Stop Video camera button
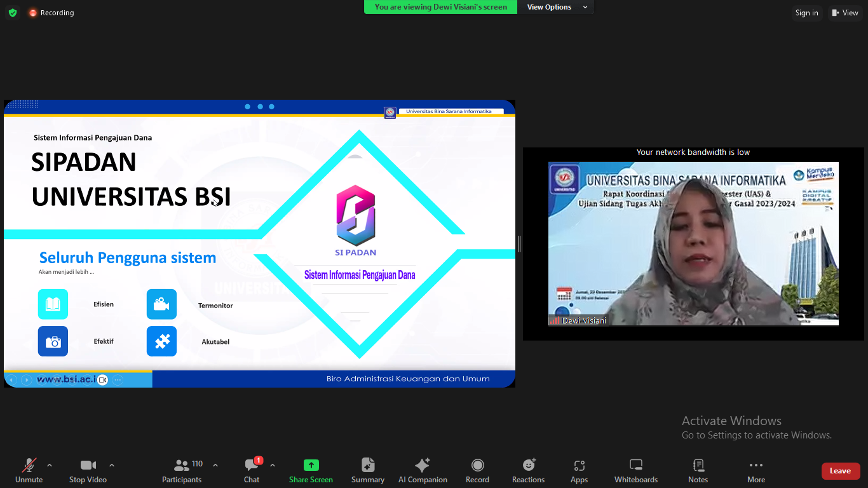Viewport: 868px width, 488px height. (88, 471)
